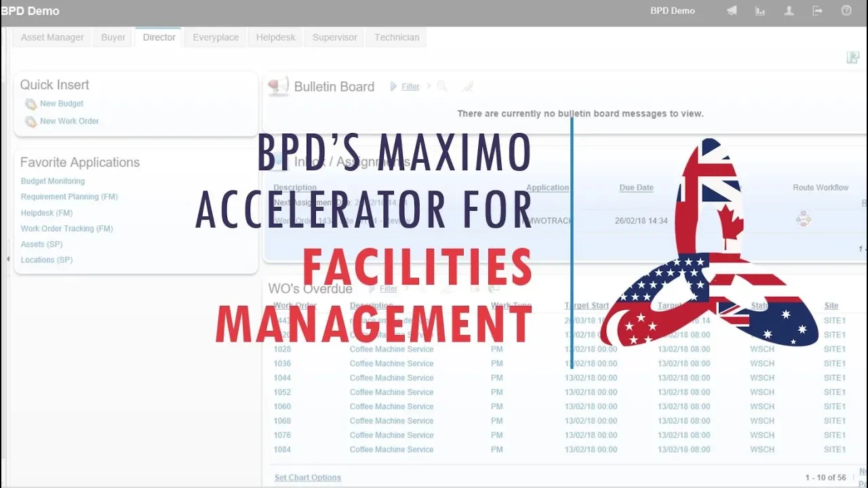Image resolution: width=868 pixels, height=488 pixels.
Task: Open work order 1068
Action: click(x=282, y=420)
